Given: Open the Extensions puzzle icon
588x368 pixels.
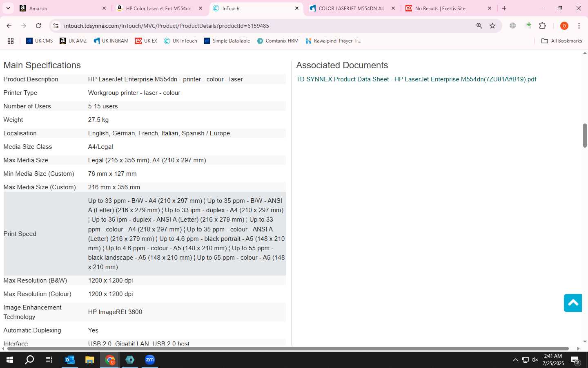Looking at the screenshot, I should [x=543, y=26].
